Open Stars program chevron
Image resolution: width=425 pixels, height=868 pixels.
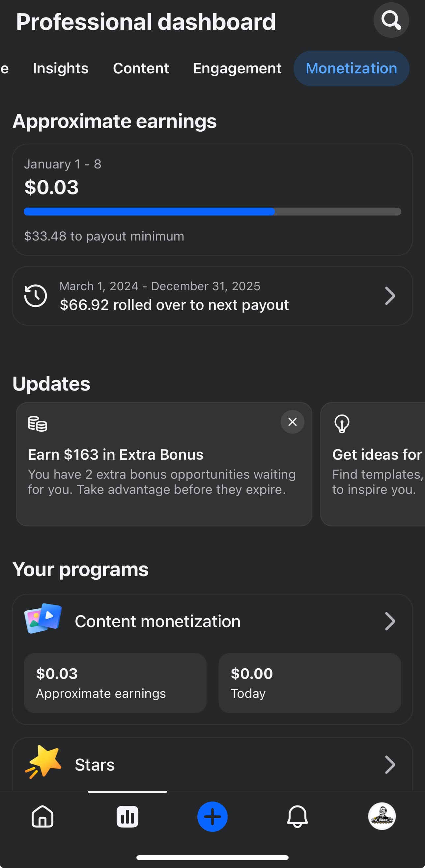[389, 765]
